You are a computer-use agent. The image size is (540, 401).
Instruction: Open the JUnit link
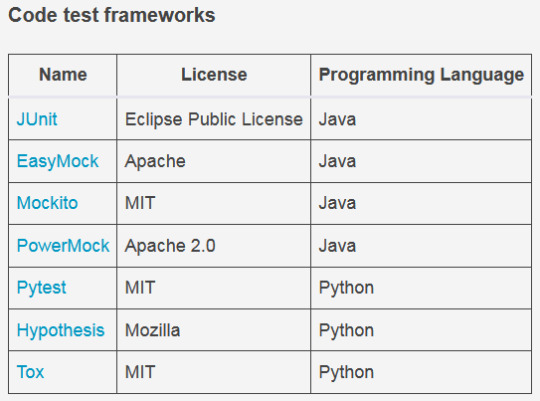click(37, 119)
